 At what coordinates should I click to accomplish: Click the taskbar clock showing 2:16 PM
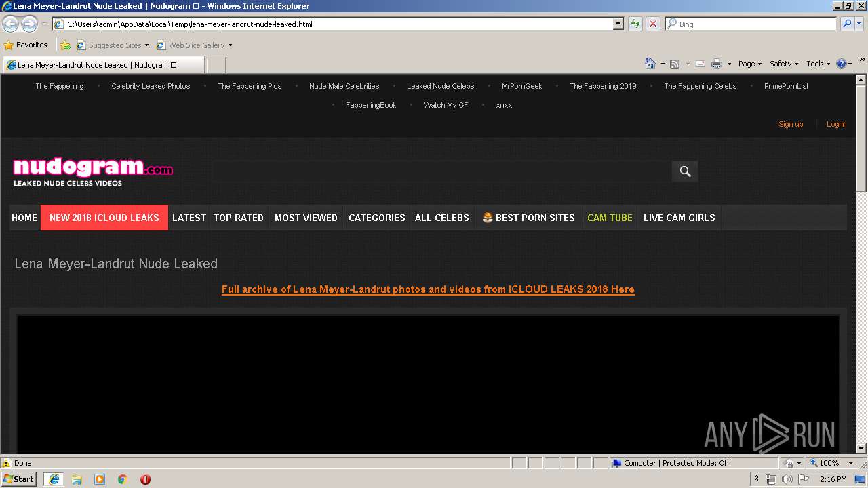(833, 479)
